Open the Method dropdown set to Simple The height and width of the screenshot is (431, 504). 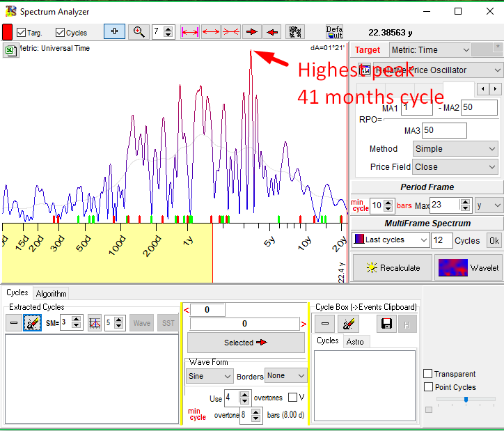tap(455, 149)
